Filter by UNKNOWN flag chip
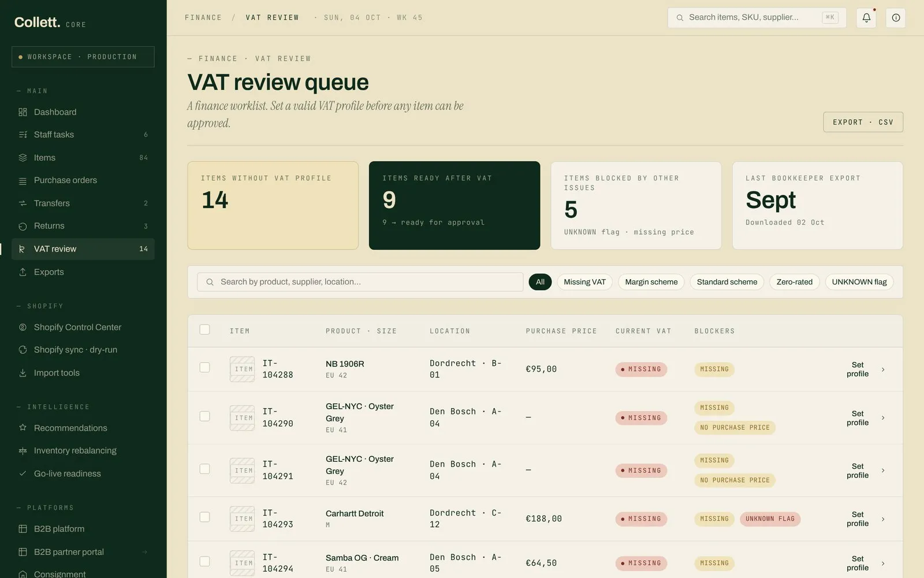The width and height of the screenshot is (924, 578). pyautogui.click(x=859, y=282)
